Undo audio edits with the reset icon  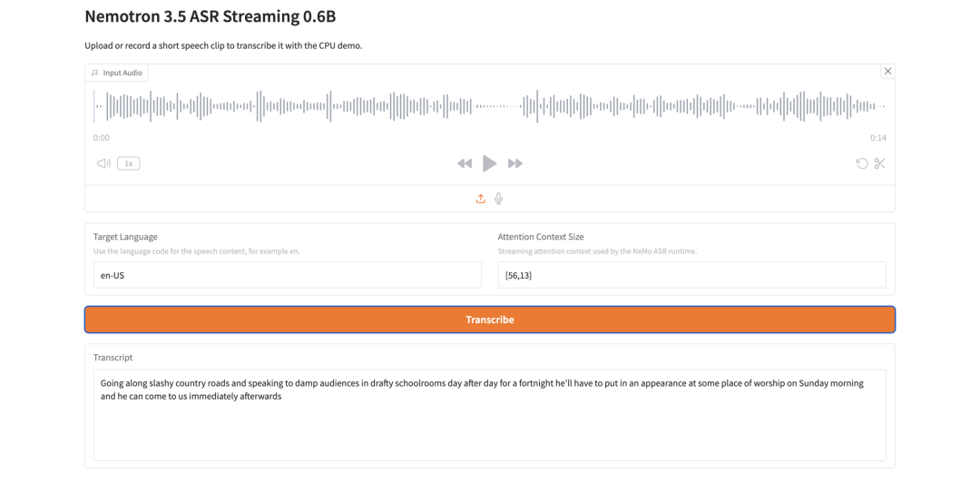point(862,164)
